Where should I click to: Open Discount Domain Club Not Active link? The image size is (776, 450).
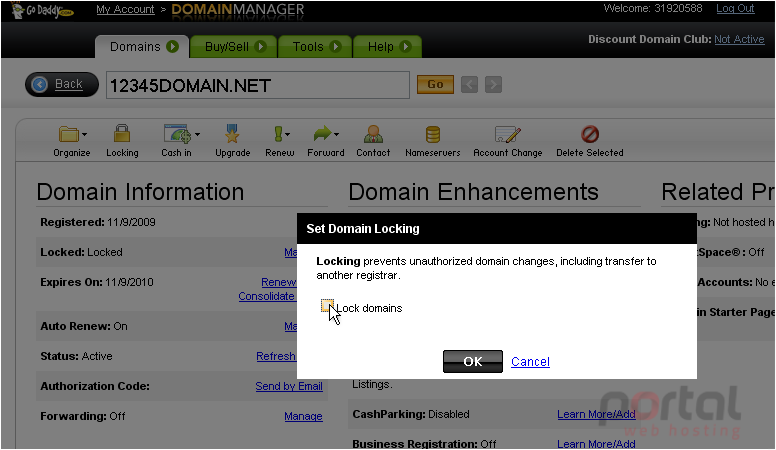click(x=739, y=39)
